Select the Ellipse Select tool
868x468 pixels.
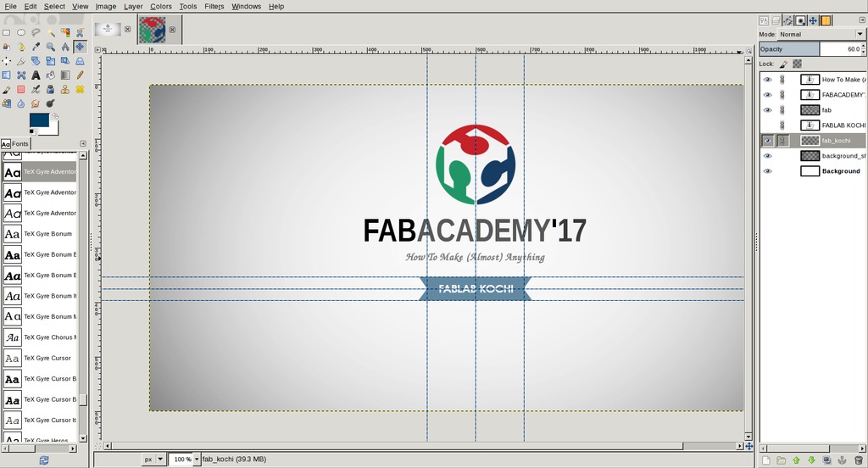[20, 32]
